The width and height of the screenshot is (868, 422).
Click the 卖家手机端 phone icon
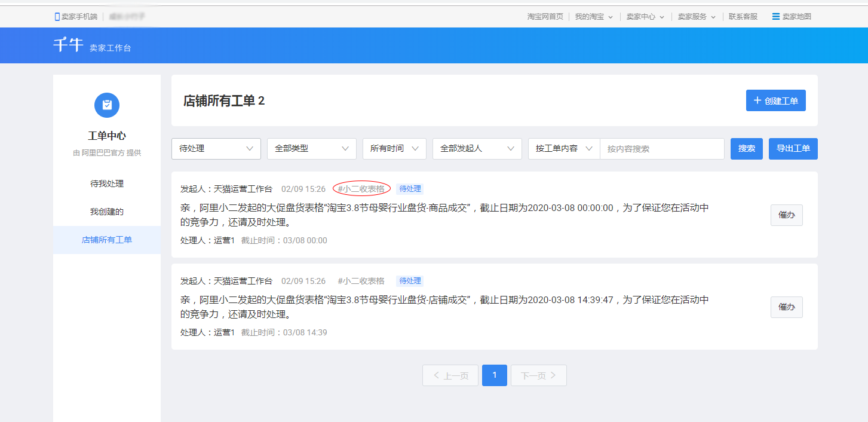(57, 17)
